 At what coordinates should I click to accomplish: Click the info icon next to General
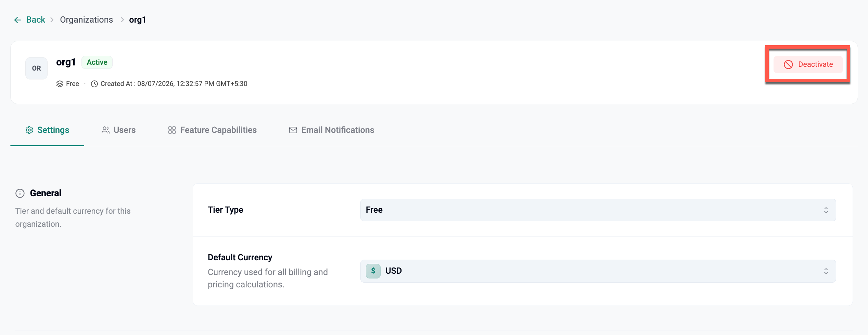coord(20,194)
